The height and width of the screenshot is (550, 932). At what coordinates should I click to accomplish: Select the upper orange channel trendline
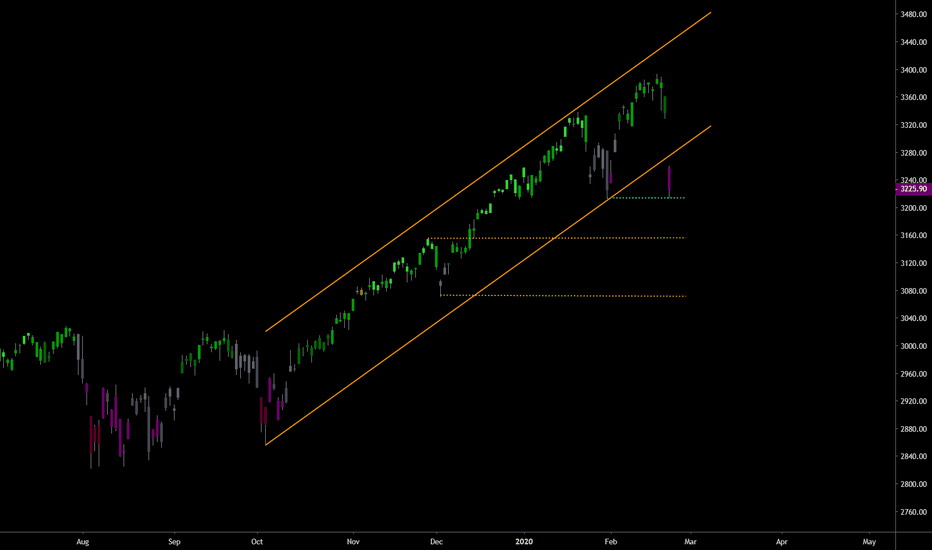tap(487, 172)
